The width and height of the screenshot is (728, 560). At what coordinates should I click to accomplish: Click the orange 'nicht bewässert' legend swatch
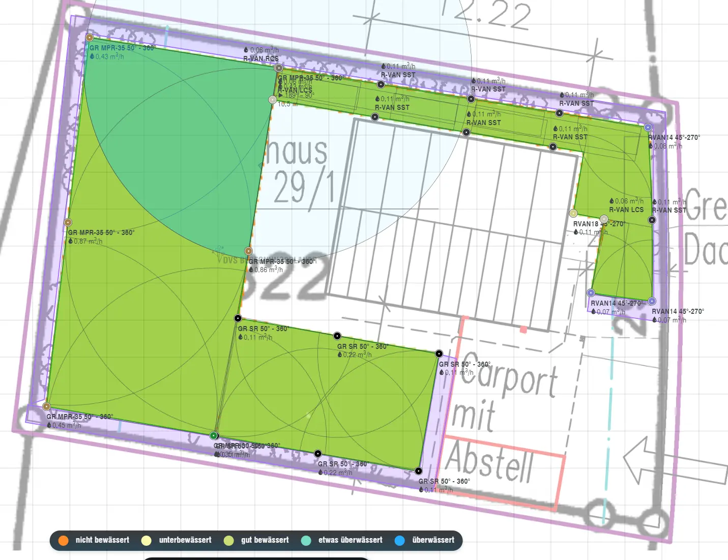pos(63,540)
